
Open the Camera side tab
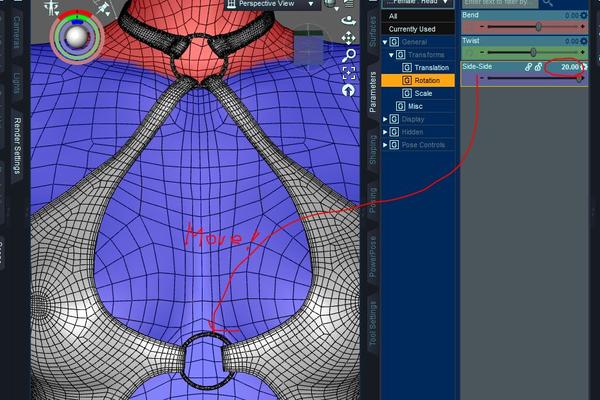[16, 32]
